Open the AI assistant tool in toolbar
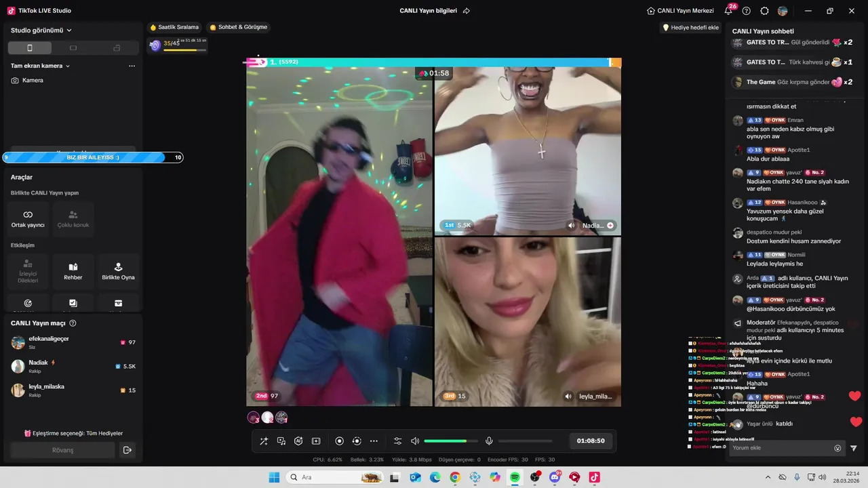 298,441
